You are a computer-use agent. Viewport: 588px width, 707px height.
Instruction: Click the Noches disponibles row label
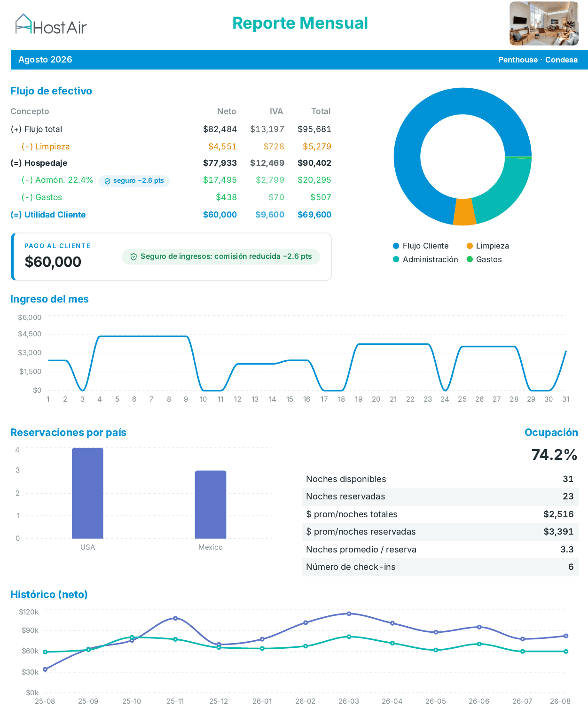pyautogui.click(x=346, y=479)
